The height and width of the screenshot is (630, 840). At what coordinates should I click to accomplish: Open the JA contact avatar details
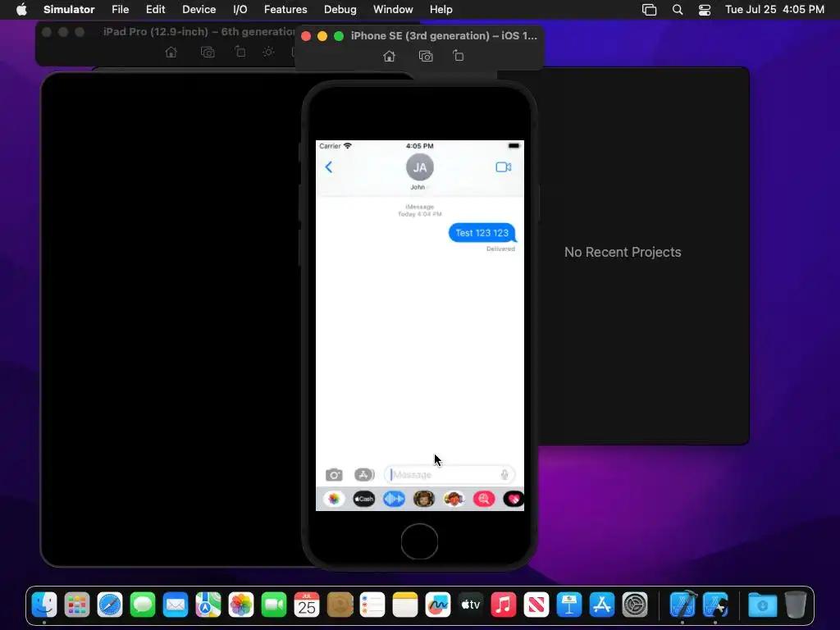[419, 167]
